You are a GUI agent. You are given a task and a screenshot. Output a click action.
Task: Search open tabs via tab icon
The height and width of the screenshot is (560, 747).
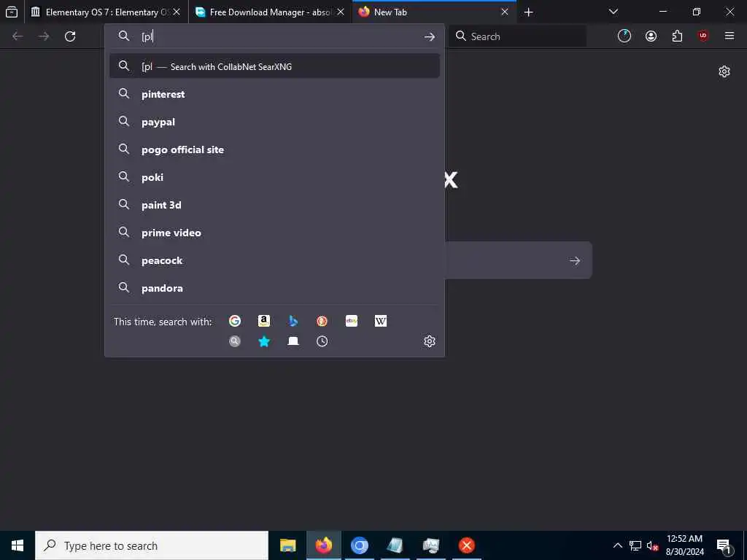tap(293, 341)
